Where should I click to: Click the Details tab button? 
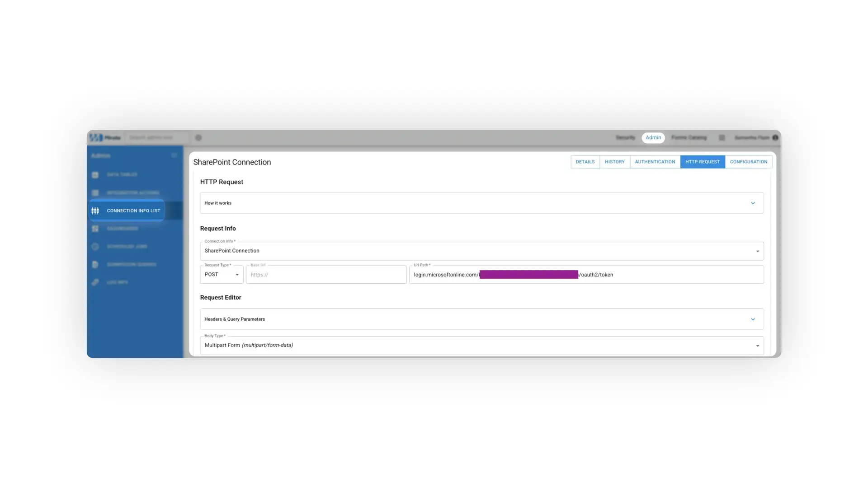(x=585, y=162)
